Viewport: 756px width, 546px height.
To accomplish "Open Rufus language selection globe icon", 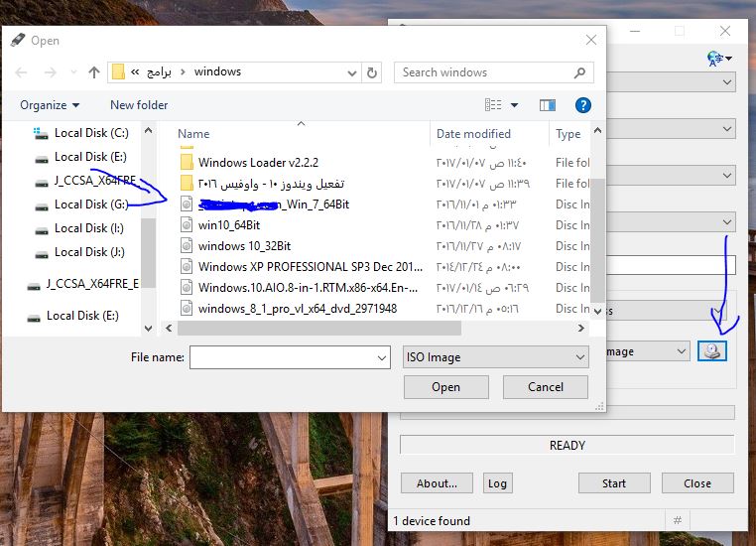I will tap(719, 59).
